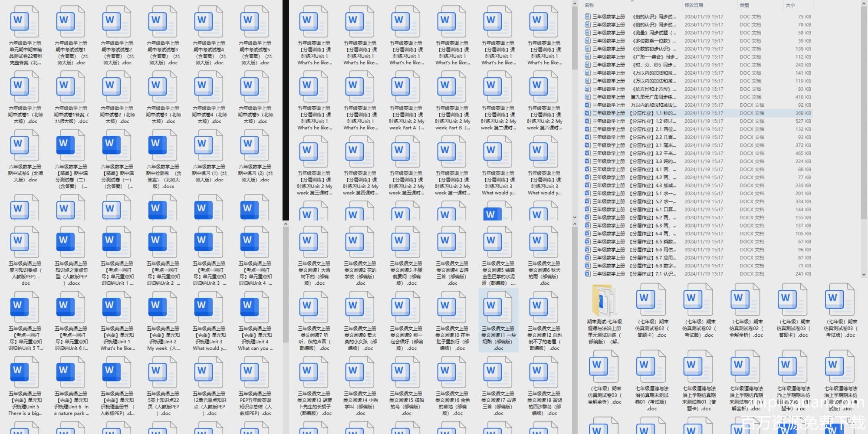Screen dimensions: 868x434
Task: Click the 类文阅读18 富饶的西沙群岛 file icon
Action: tap(543, 372)
